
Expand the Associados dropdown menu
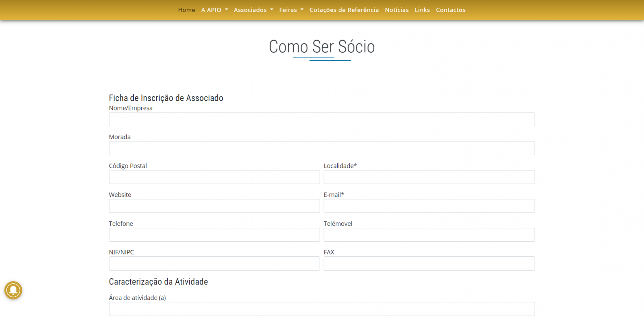(253, 10)
